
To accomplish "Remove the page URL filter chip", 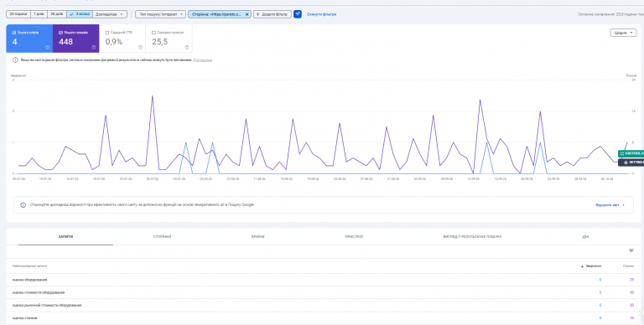I will pos(247,14).
